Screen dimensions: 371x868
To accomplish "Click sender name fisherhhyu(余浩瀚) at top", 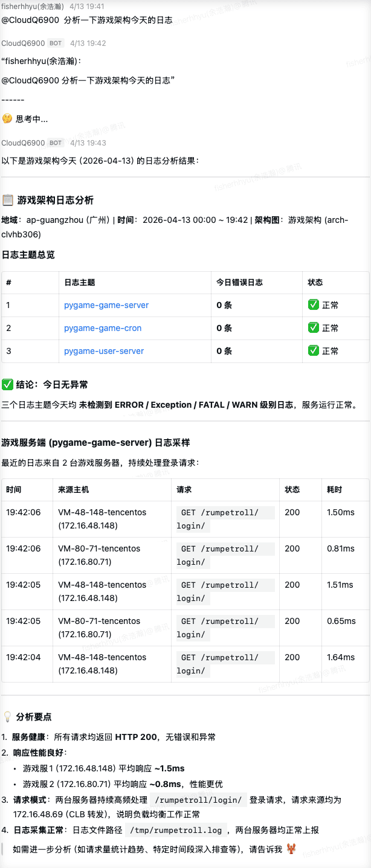I will pyautogui.click(x=33, y=6).
